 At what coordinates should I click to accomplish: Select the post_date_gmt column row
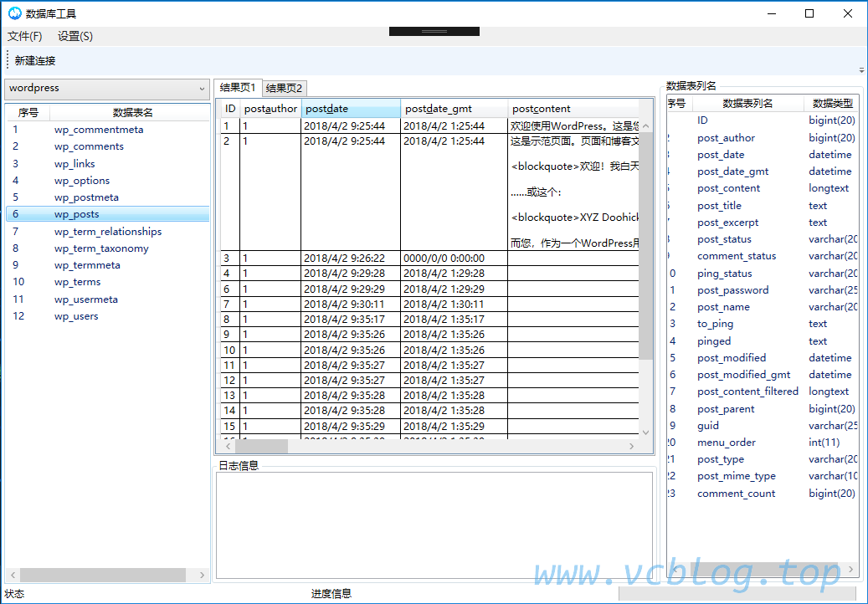click(x=763, y=171)
